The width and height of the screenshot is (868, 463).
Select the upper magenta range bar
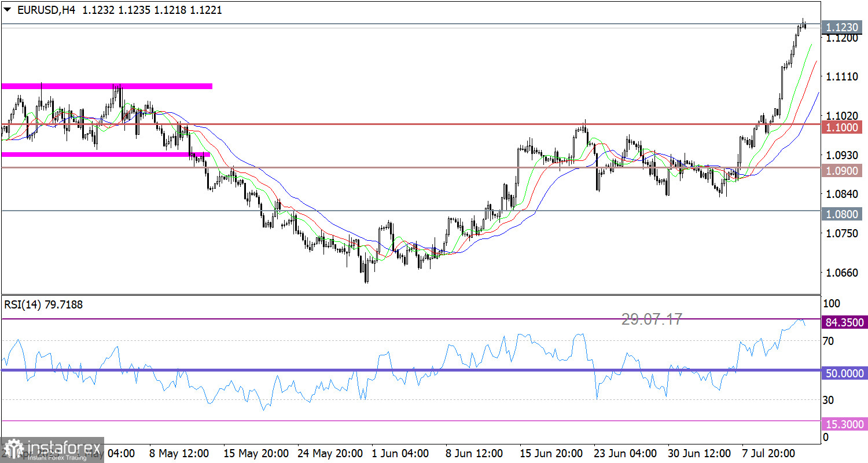point(107,86)
